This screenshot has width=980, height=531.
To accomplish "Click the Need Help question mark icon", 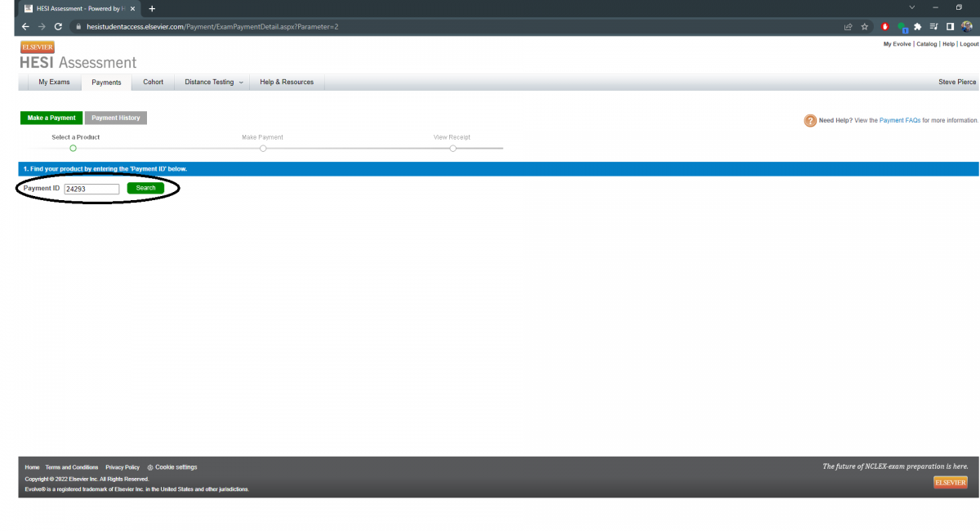I will coord(810,121).
